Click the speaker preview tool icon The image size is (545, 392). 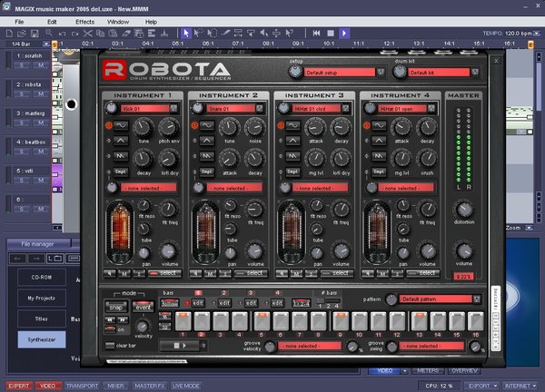264,34
